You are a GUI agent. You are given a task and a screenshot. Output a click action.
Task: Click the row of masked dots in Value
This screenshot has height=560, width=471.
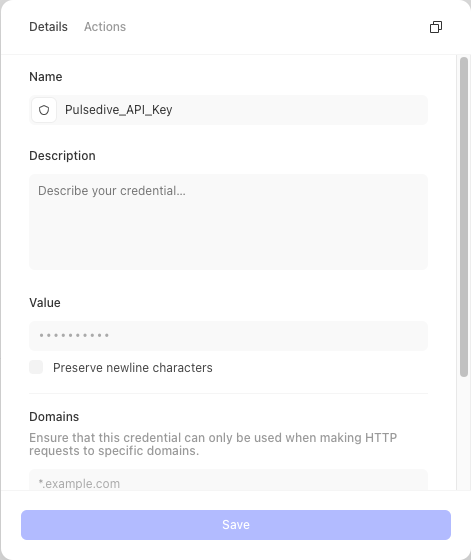pos(74,335)
